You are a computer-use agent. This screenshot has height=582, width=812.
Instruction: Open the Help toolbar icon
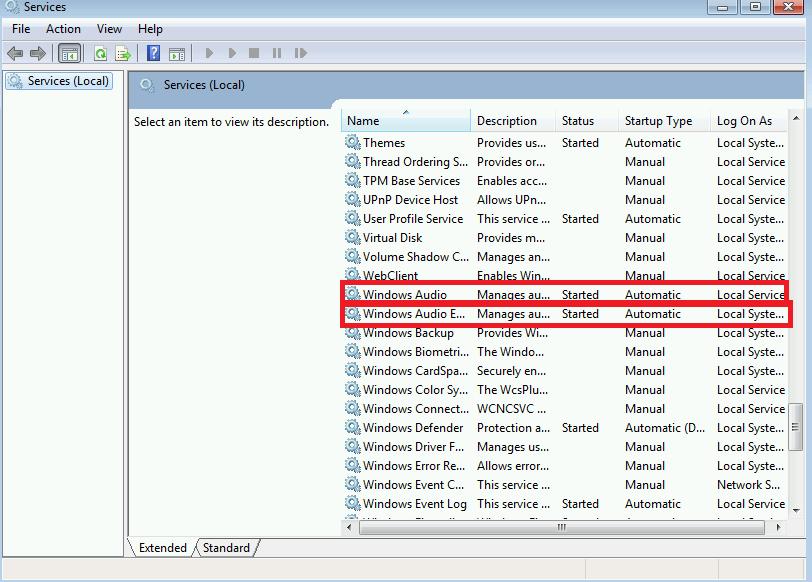coord(153,53)
